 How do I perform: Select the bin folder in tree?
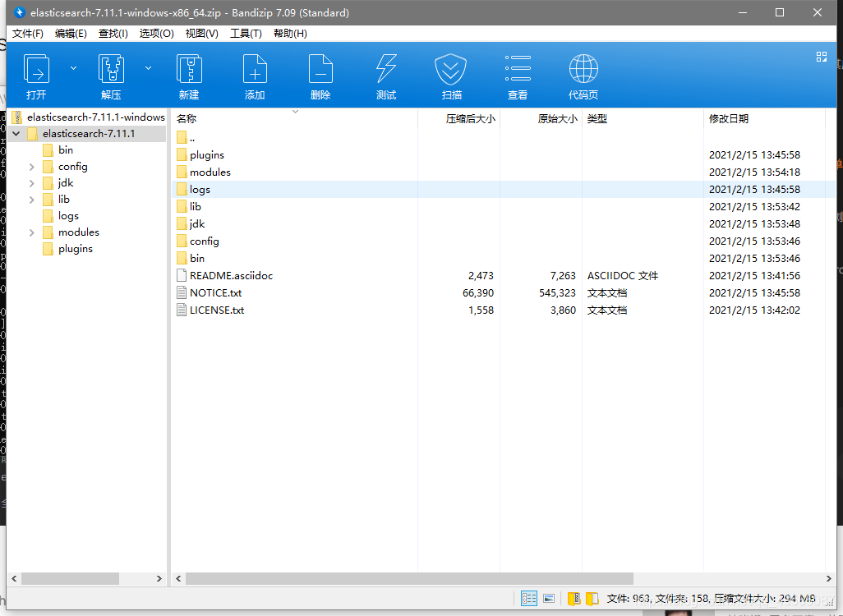click(58, 150)
